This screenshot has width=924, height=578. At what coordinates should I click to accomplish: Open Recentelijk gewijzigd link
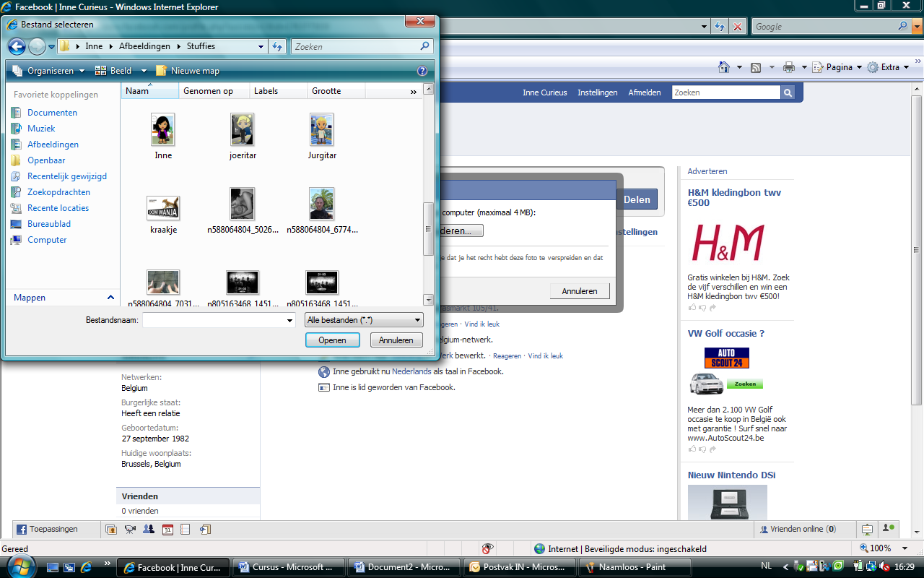point(67,176)
